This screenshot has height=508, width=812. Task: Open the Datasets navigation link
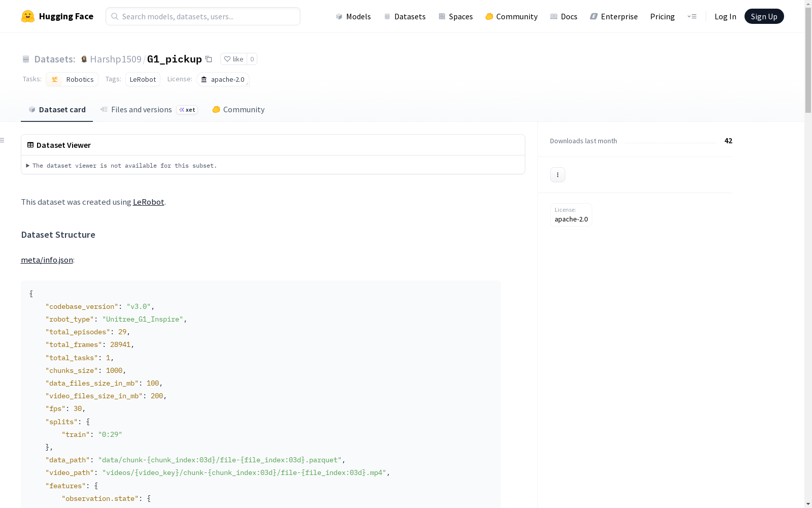pos(404,16)
